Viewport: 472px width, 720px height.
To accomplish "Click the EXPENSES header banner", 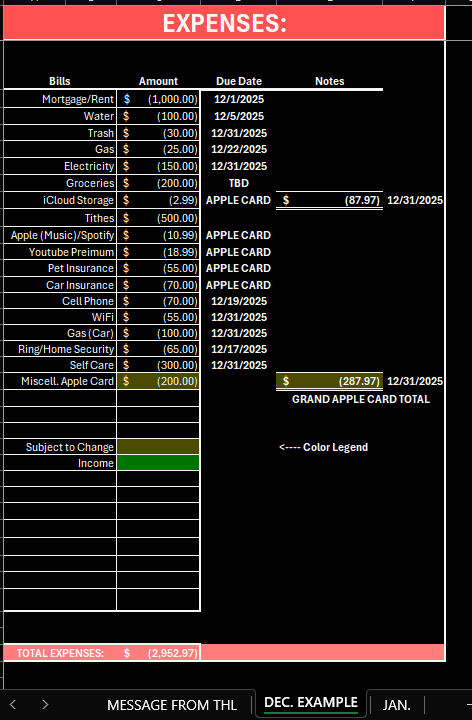I will click(224, 23).
